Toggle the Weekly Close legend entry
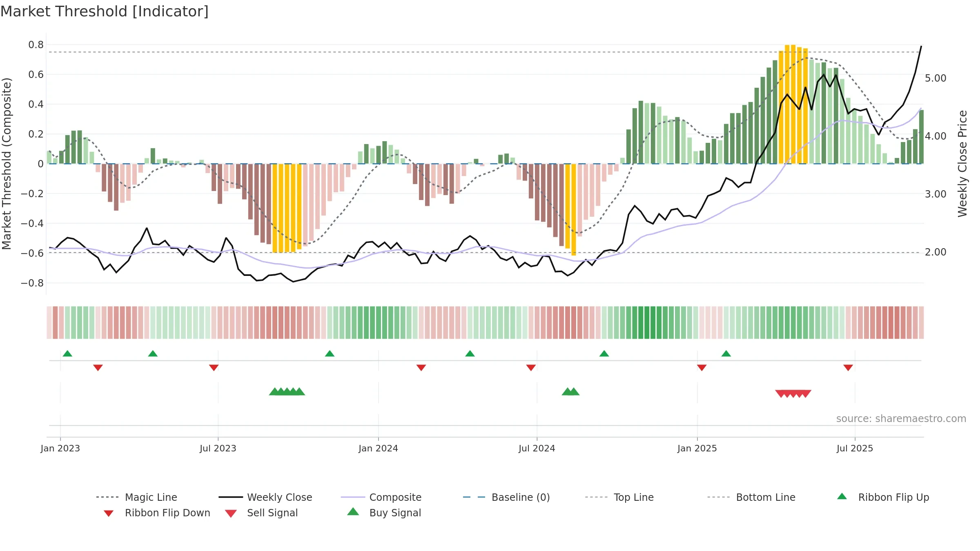Image resolution: width=980 pixels, height=551 pixels. pyautogui.click(x=265, y=497)
